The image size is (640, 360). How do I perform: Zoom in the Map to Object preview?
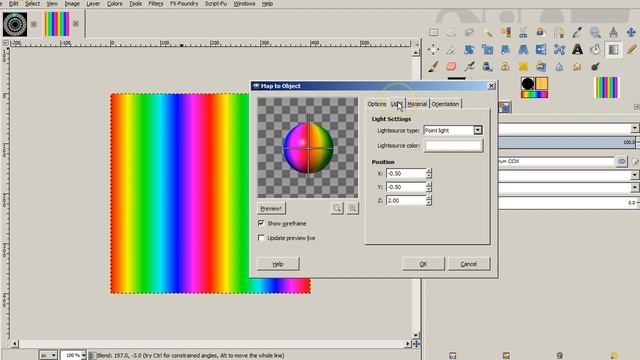click(353, 209)
